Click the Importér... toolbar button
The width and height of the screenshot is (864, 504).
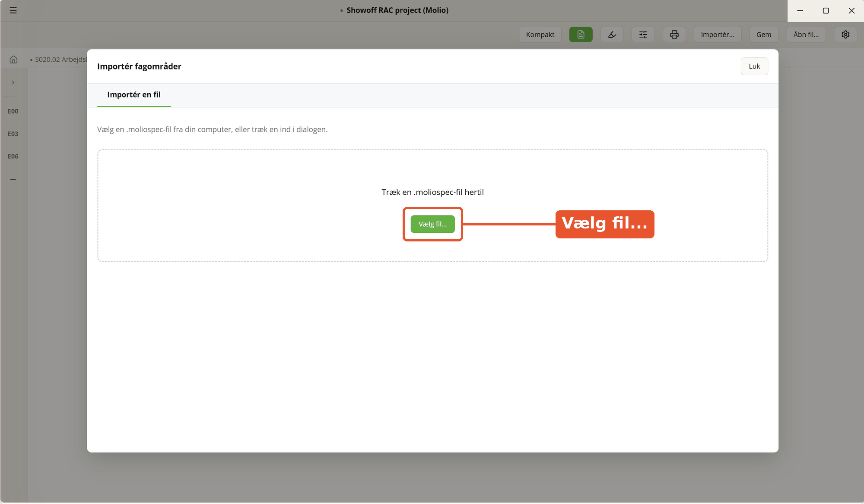717,35
